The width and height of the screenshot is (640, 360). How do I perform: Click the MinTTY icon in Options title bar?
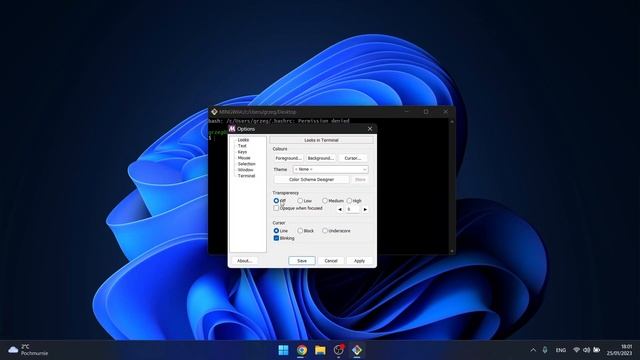(x=232, y=129)
